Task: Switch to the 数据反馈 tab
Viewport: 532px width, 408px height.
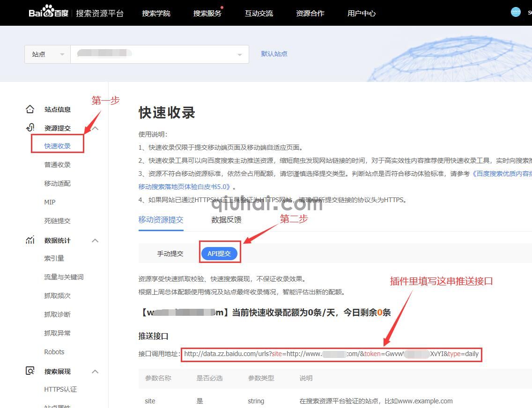Action: coord(226,219)
